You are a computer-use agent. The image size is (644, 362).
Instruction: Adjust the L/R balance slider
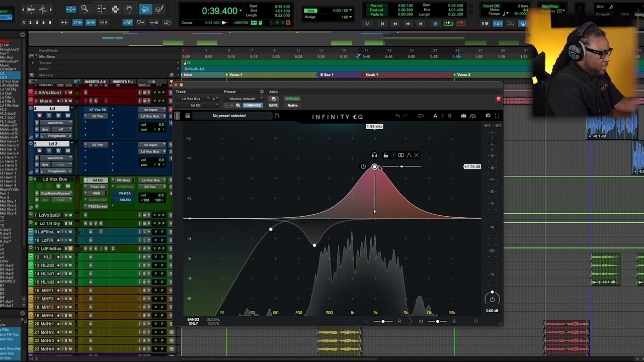(383, 321)
